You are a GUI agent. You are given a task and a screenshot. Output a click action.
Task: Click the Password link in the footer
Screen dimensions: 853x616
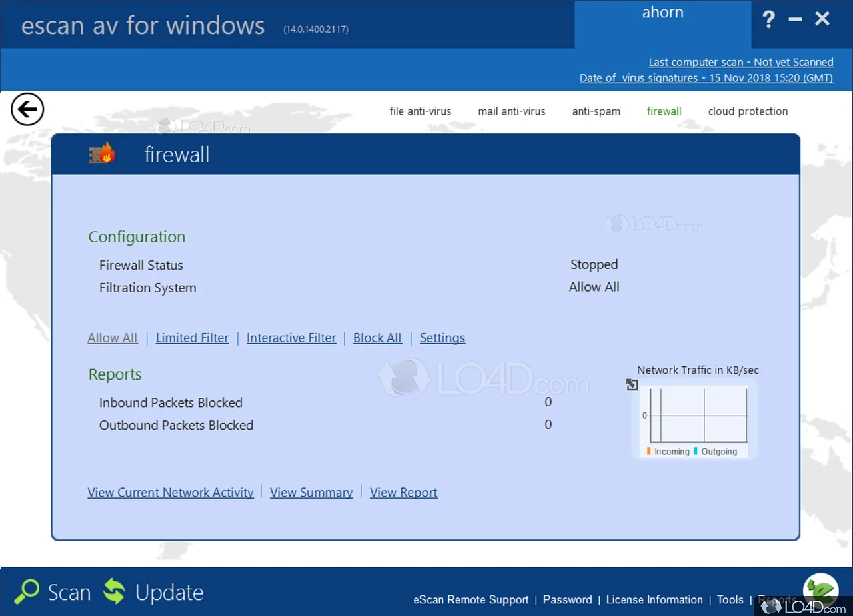[x=568, y=600]
